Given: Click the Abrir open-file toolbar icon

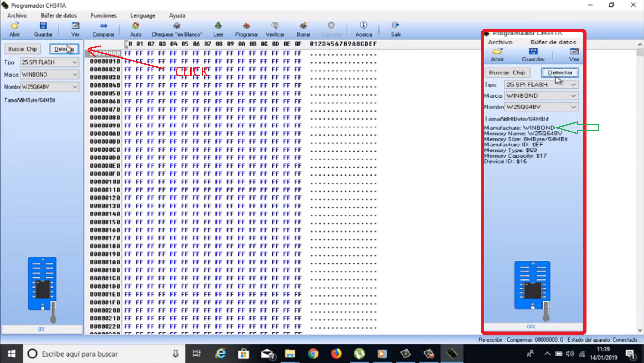Looking at the screenshot, I should (x=15, y=29).
